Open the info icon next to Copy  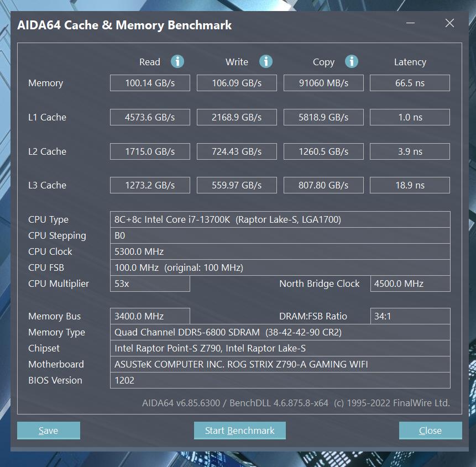[x=351, y=61]
